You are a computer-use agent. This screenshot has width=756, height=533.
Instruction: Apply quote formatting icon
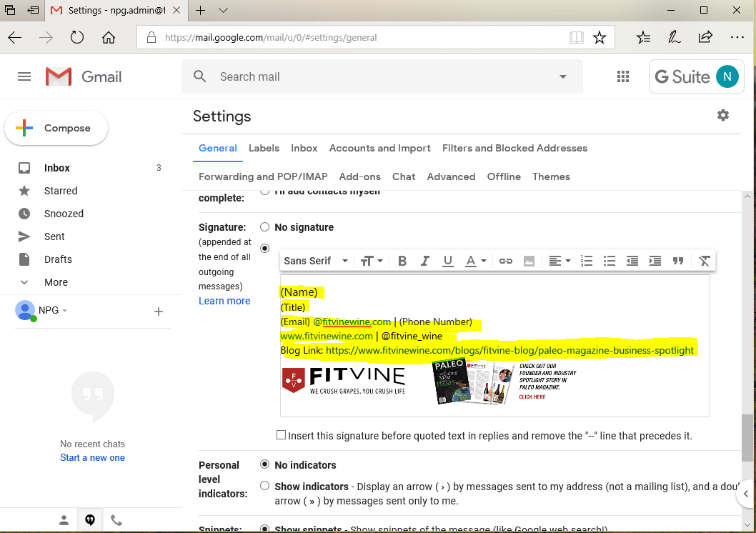pyautogui.click(x=678, y=261)
